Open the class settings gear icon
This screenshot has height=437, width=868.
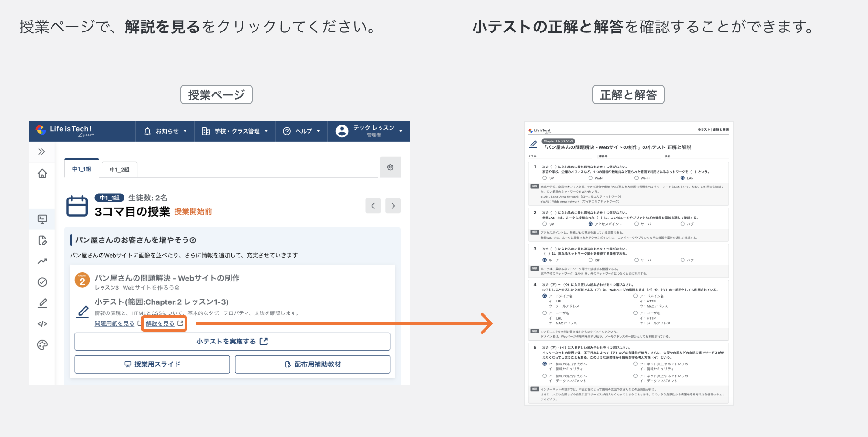390,167
